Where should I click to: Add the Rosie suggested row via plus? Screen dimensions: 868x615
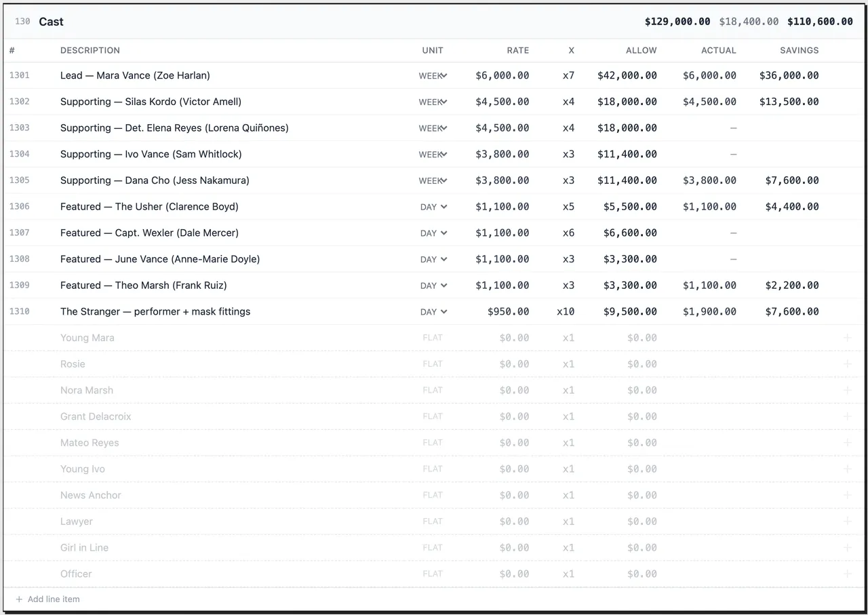pos(847,364)
